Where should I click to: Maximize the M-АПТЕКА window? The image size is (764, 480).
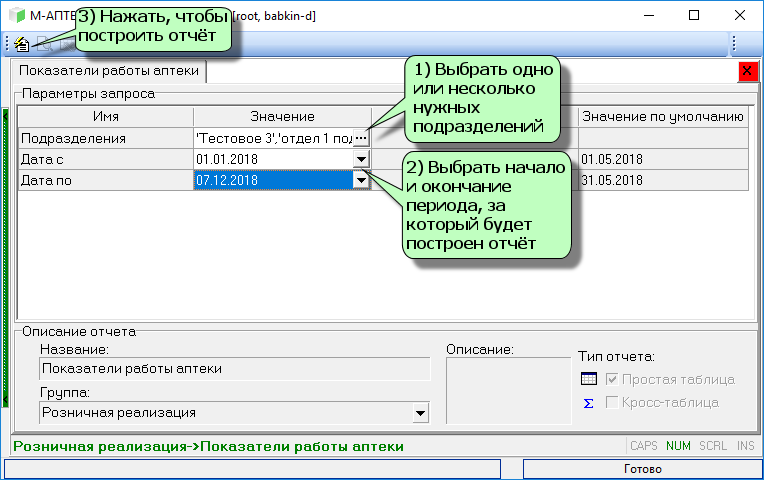click(694, 16)
